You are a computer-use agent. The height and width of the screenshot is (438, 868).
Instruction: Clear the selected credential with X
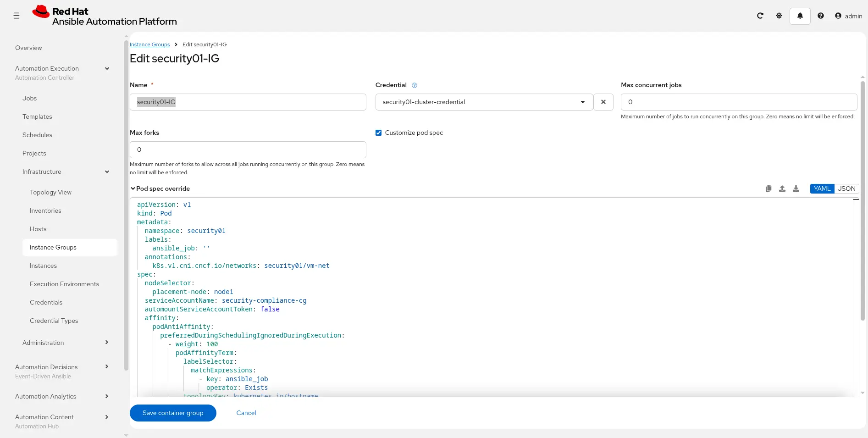603,102
